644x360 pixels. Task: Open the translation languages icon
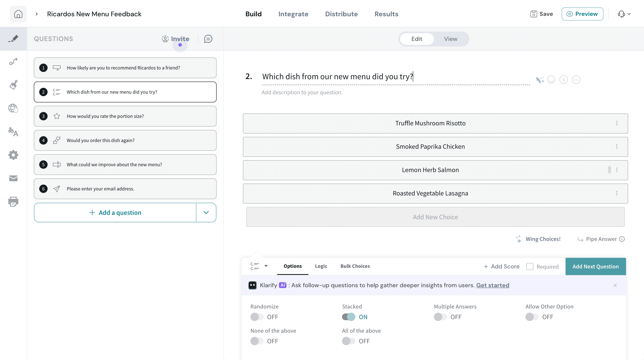(13, 132)
